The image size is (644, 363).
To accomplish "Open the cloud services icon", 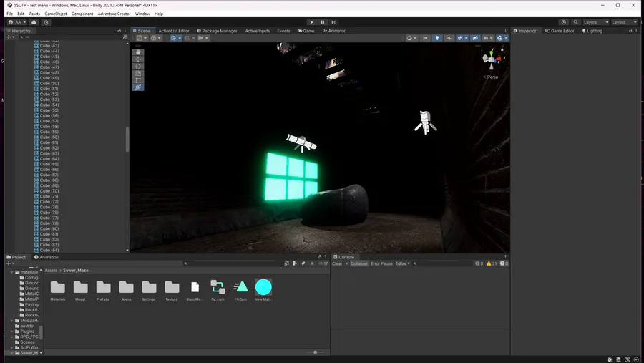I will pos(34,22).
